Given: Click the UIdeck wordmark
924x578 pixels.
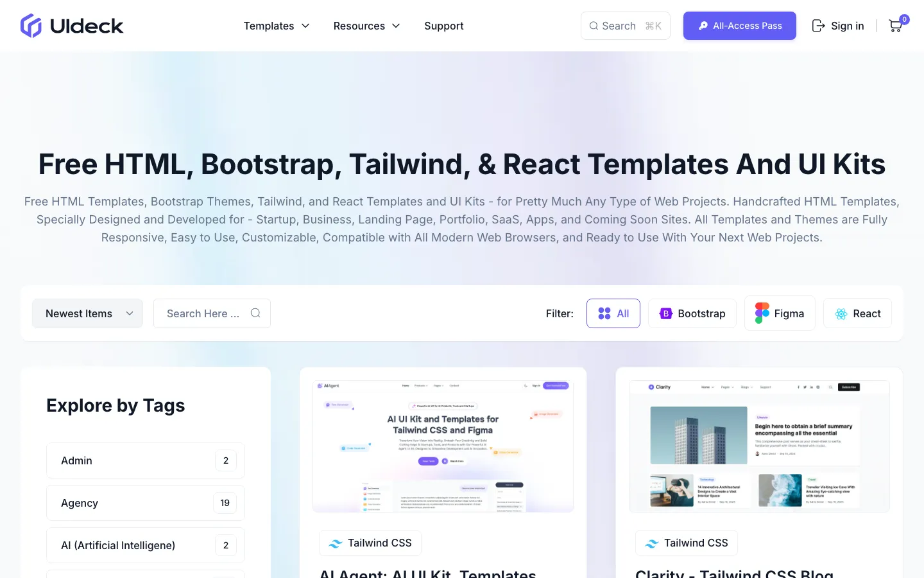Looking at the screenshot, I should (87, 26).
